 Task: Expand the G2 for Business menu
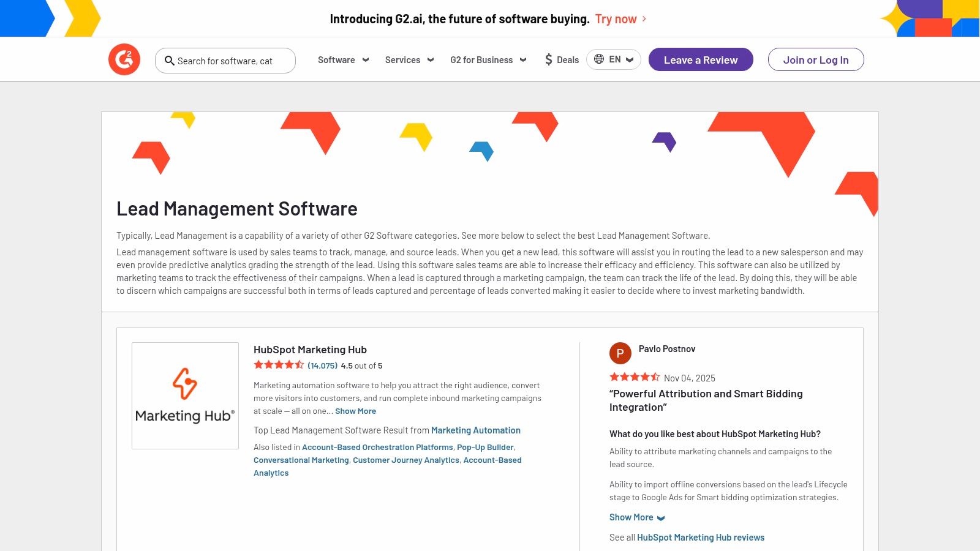488,59
